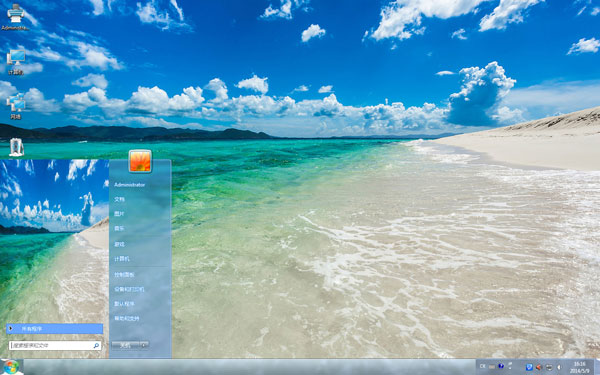Viewport: 600px width, 375px height.
Task: Click the 关机 (Shut down) button
Action: [x=126, y=345]
